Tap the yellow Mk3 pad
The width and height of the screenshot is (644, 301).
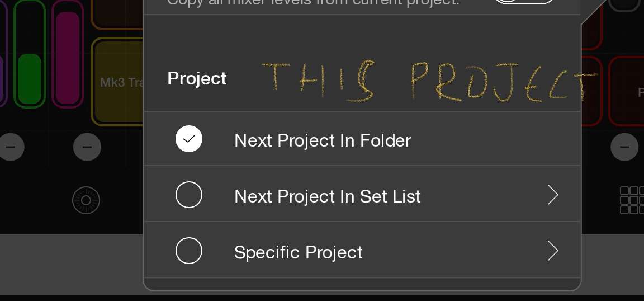pos(119,82)
